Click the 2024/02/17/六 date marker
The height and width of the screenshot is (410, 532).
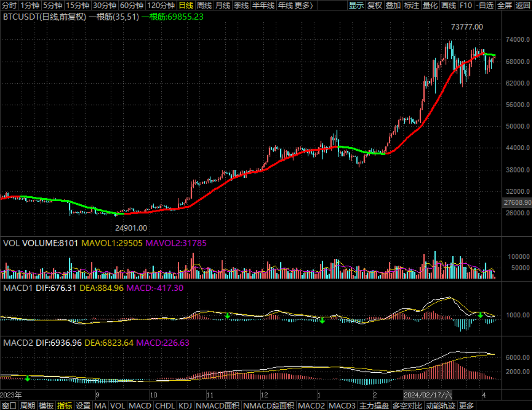[x=428, y=394]
